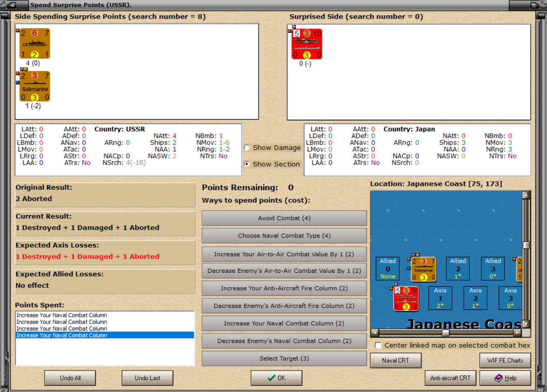
Task: Select first Increase Your Naval Combat Column entry
Action: 105,315
